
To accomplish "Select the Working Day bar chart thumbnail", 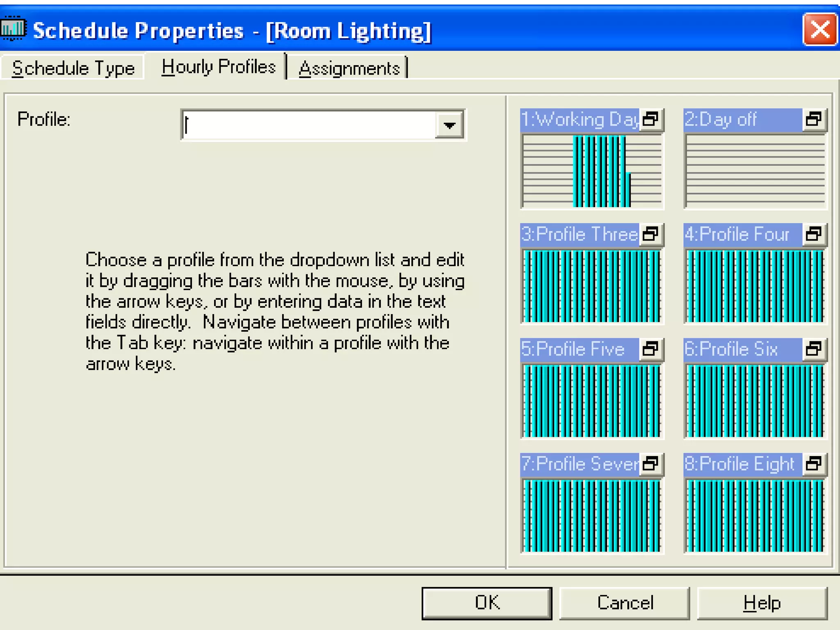I will pos(592,171).
